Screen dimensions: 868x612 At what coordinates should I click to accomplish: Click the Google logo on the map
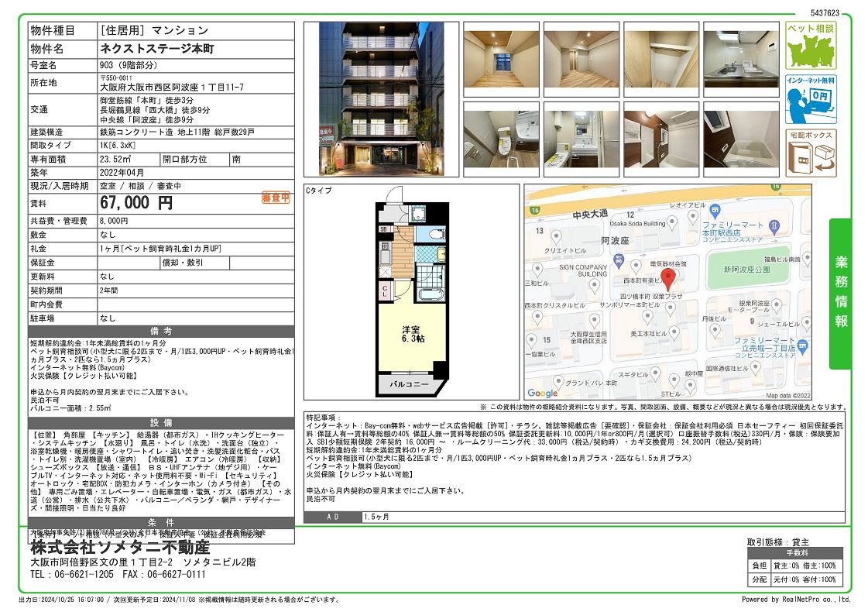point(543,393)
